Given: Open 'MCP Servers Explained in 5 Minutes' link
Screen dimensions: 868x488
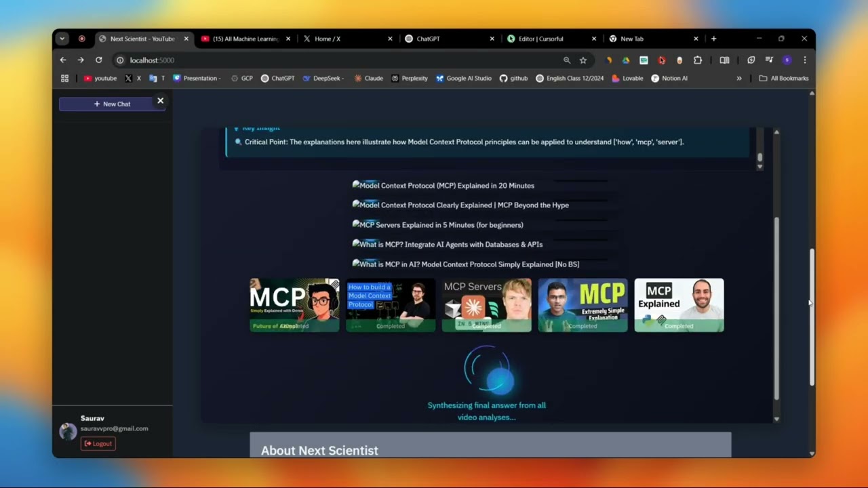Looking at the screenshot, I should click(441, 225).
